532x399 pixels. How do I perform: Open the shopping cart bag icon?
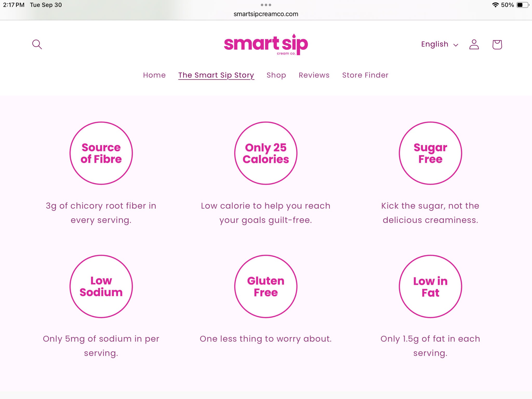[497, 44]
